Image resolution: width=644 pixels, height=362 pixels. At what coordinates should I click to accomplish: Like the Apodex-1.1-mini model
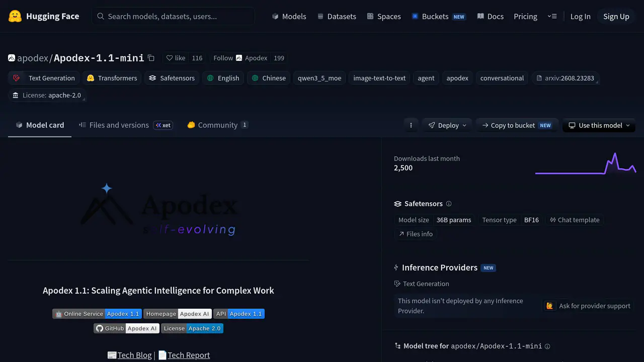point(176,58)
